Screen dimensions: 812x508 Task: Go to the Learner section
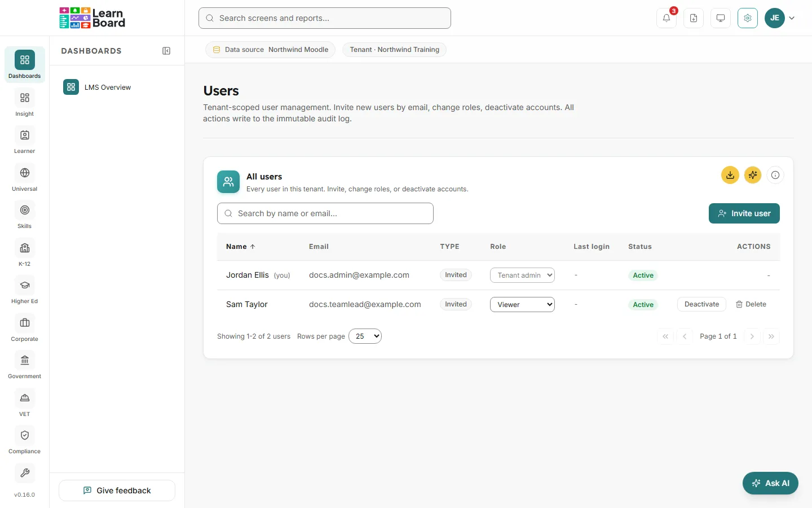click(x=24, y=140)
